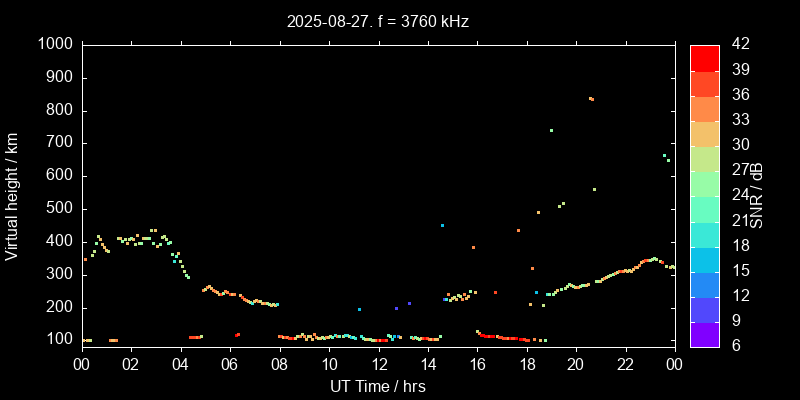Viewport: 800px width, 400px height.
Task: Click the isolated orange point near 840 km
Action: point(591,98)
